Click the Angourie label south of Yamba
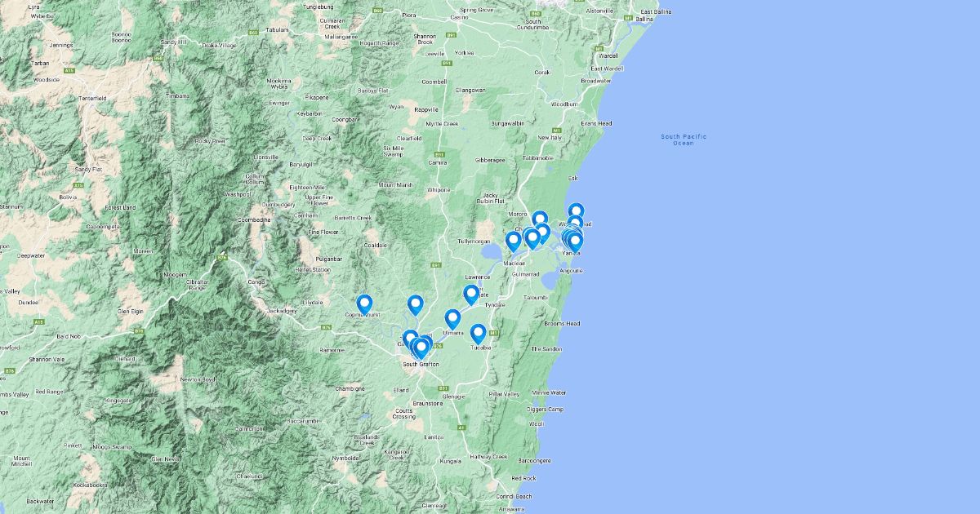The width and height of the screenshot is (980, 514). click(x=572, y=270)
